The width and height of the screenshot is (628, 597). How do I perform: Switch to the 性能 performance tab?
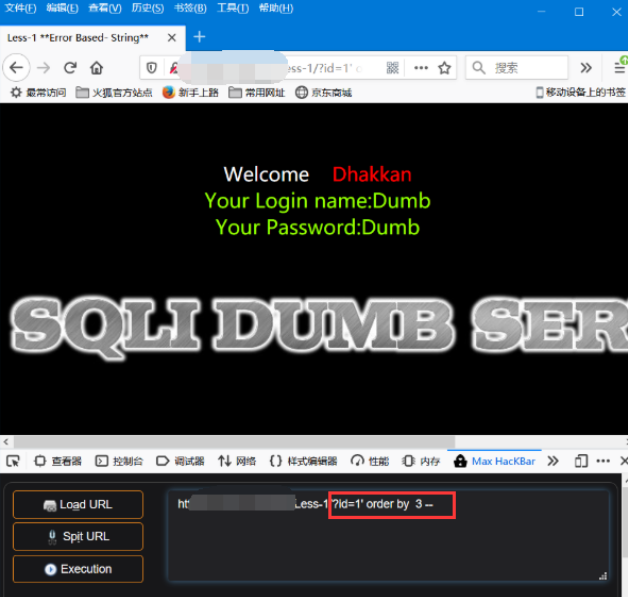(x=370, y=461)
